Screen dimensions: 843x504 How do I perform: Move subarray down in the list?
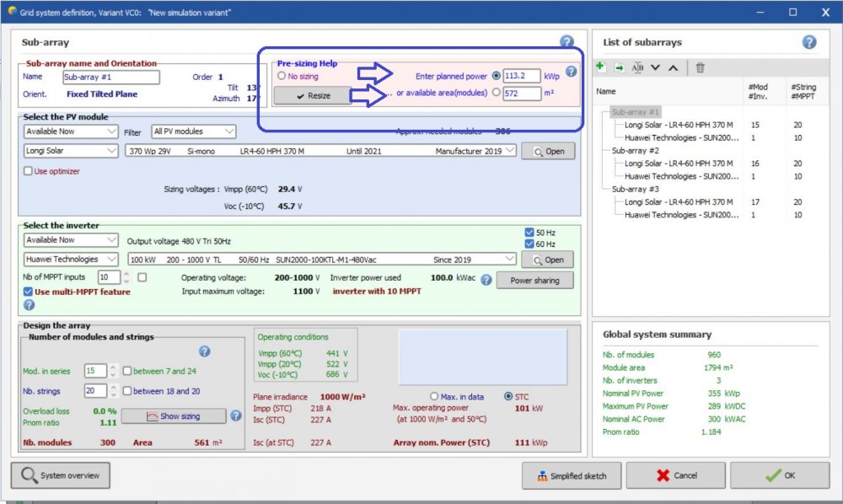point(655,67)
